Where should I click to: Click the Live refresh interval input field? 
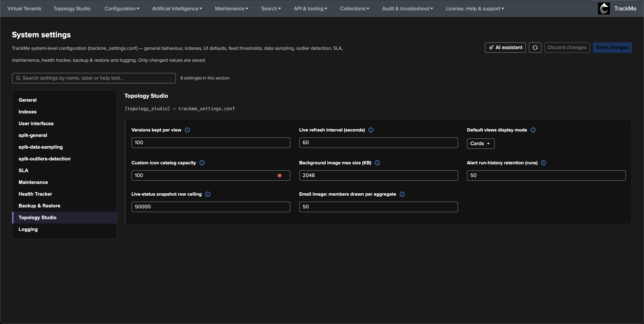pos(378,143)
